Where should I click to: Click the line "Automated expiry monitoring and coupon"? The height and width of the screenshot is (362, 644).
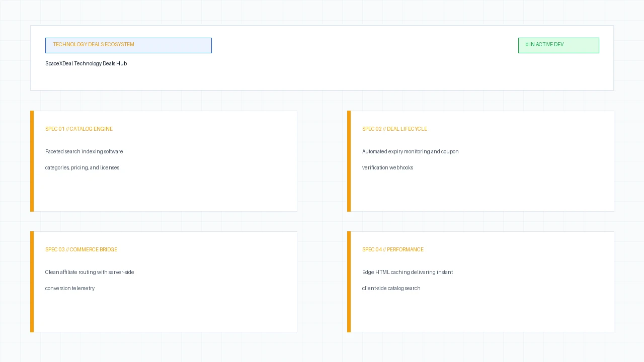click(411, 152)
